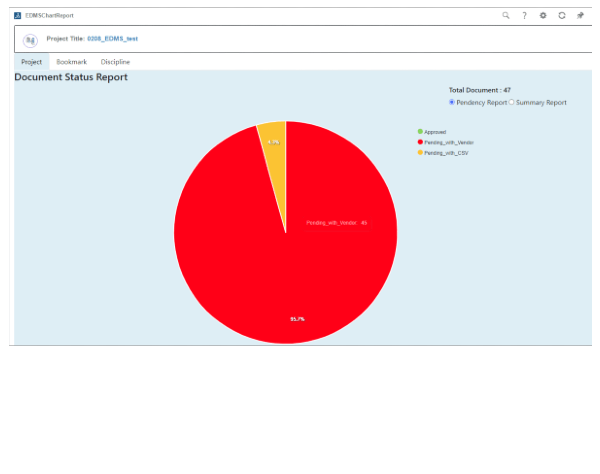600x474 pixels.
Task: Click the refresh icon in title bar
Action: pos(562,16)
